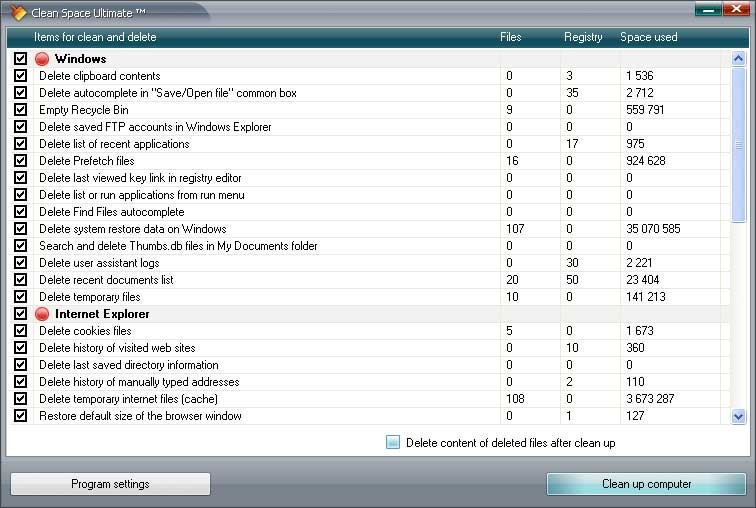Click the Files count 108
This screenshot has width=756, height=508.
[515, 399]
